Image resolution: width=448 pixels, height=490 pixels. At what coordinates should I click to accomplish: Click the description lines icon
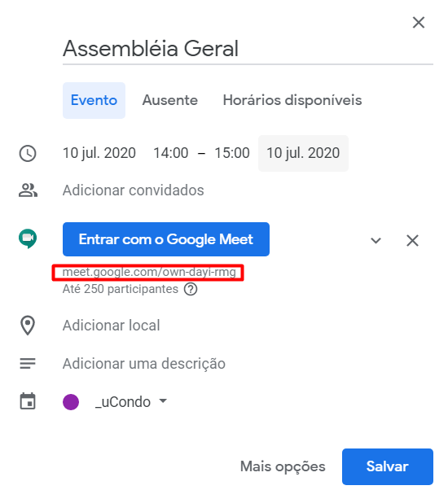[x=28, y=364]
